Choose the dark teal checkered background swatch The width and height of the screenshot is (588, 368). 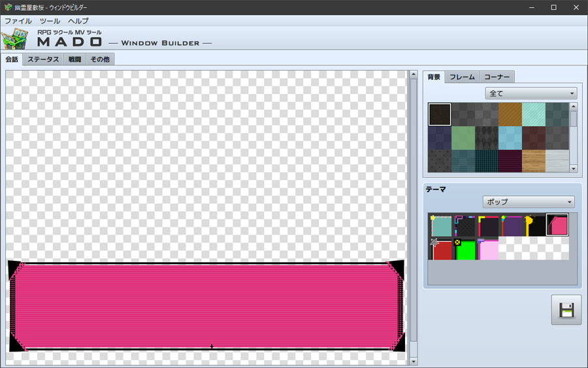[x=557, y=114]
